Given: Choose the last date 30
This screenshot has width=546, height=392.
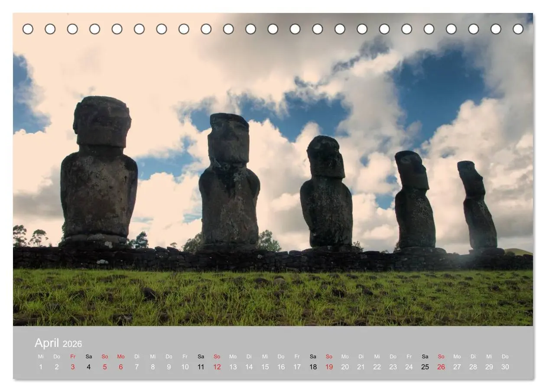Looking at the screenshot, I should pos(505,367).
